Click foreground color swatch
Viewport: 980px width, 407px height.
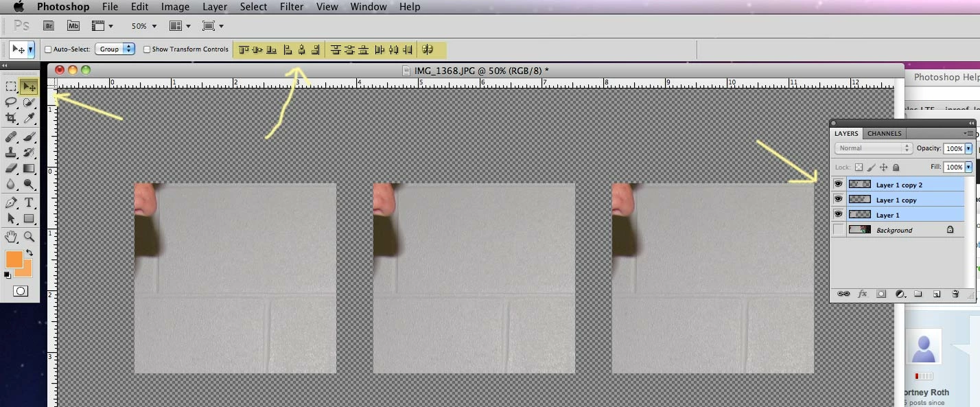14,260
